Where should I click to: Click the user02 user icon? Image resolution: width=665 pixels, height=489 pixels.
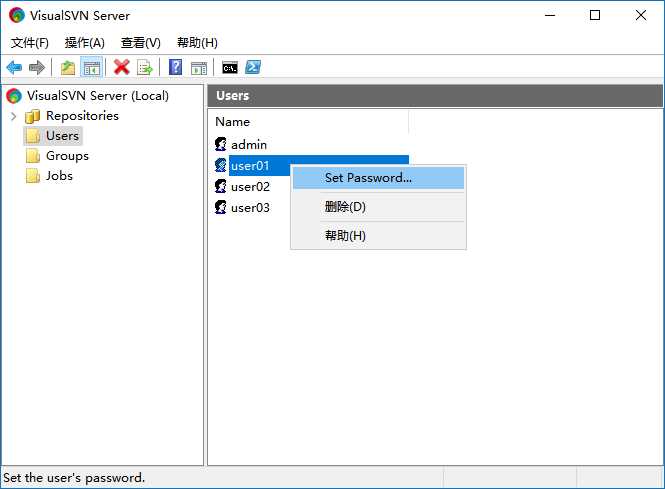click(221, 186)
